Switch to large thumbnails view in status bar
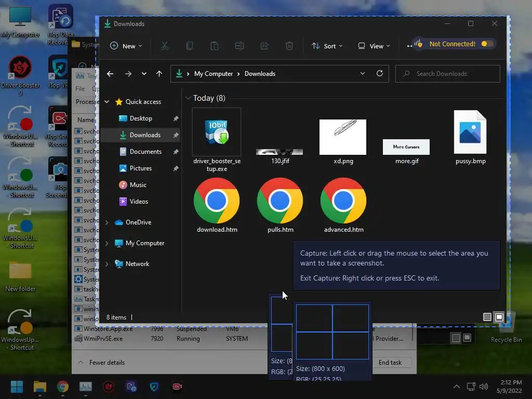Viewport: 532px width, 399px height. point(499,317)
